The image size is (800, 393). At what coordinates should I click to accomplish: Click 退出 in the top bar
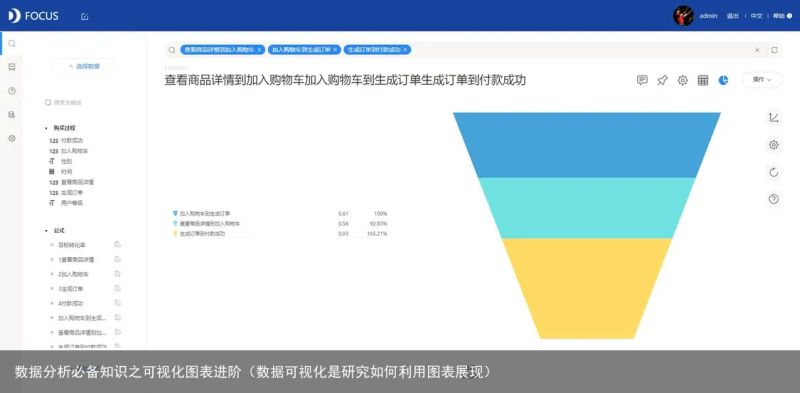click(x=733, y=16)
